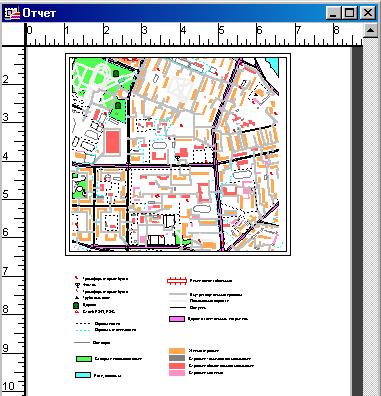Select the pink legend swatch
Image resolution: width=381 pixels, height=396 pixels.
[x=177, y=373]
